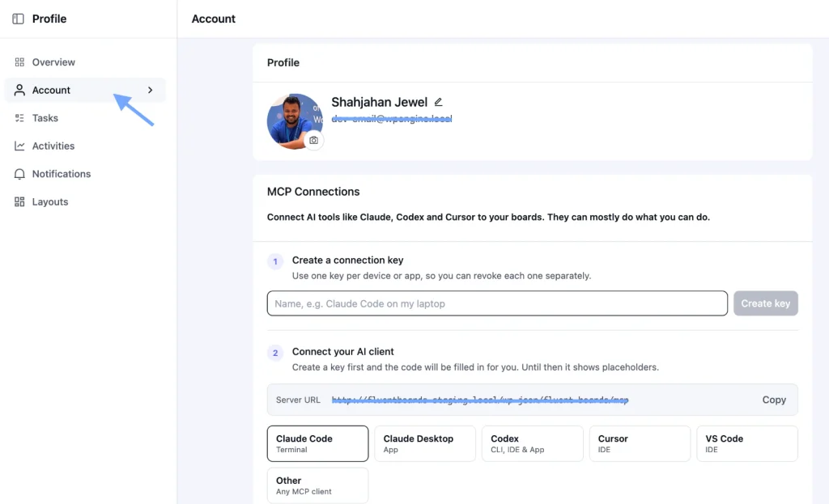Change photo via the camera icon
829x504 pixels.
(x=314, y=141)
